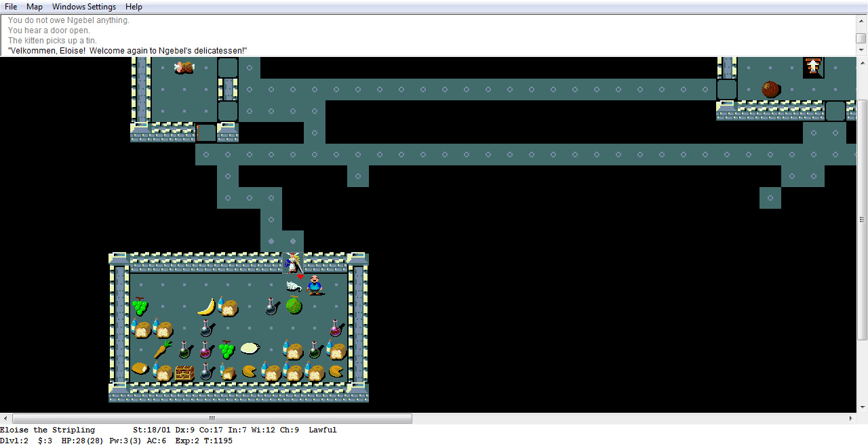Click the white kitten pet tile

[x=293, y=286]
